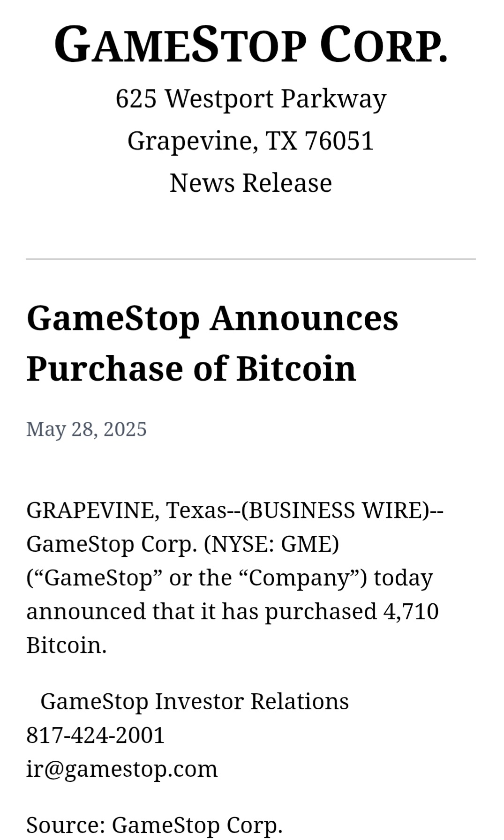Click the BUSINESS WIRE text
The width and height of the screenshot is (504, 840).
coord(336,510)
